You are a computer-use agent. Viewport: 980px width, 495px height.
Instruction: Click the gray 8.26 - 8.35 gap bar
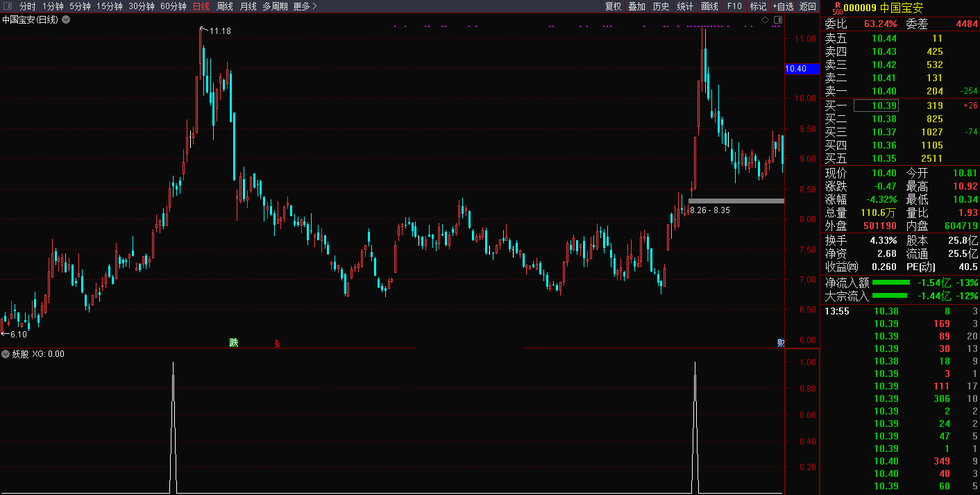[x=736, y=201]
